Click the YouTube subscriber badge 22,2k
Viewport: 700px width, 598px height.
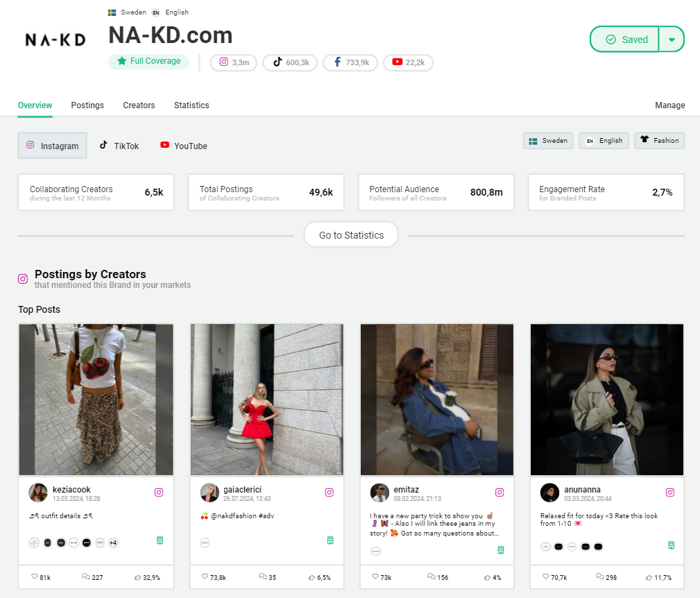[408, 62]
